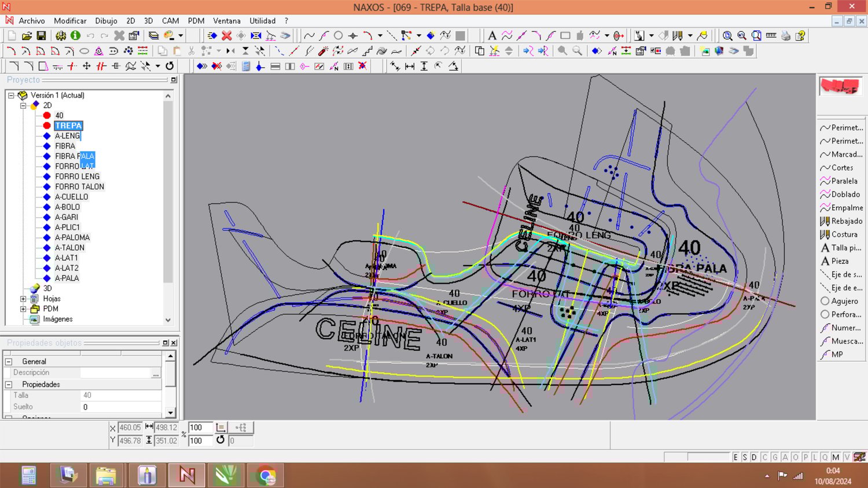The width and height of the screenshot is (868, 488).
Task: Toggle the O indicator in status bar
Action: pyautogui.click(x=795, y=457)
